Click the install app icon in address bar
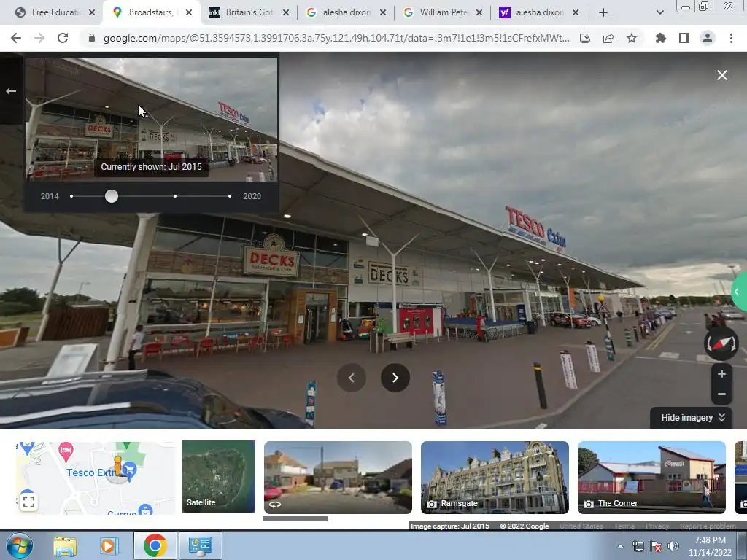 [x=585, y=38]
